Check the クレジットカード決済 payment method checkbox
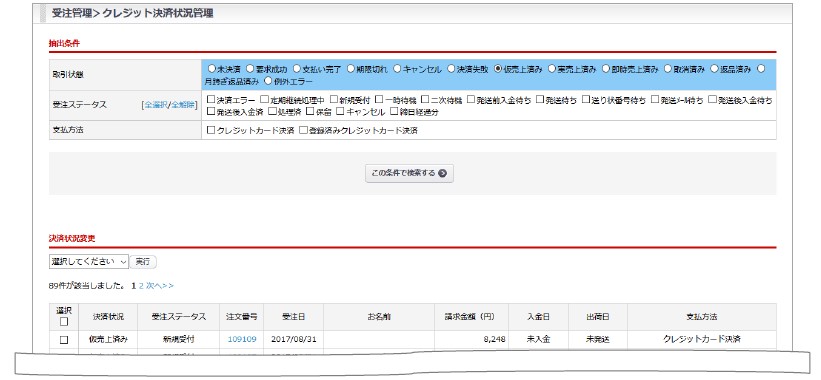Image resolution: width=821 pixels, height=380 pixels. tap(211, 130)
